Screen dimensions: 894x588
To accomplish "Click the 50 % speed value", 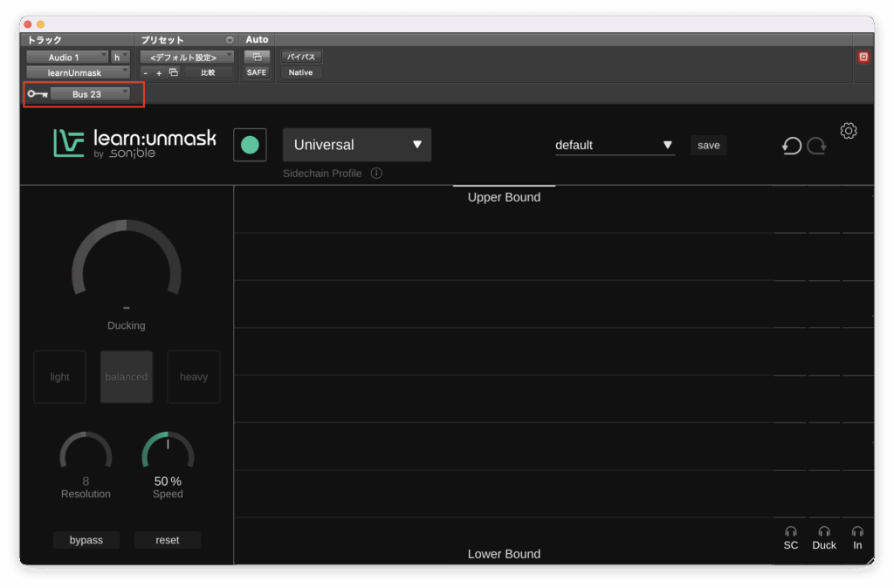I will pyautogui.click(x=168, y=482).
